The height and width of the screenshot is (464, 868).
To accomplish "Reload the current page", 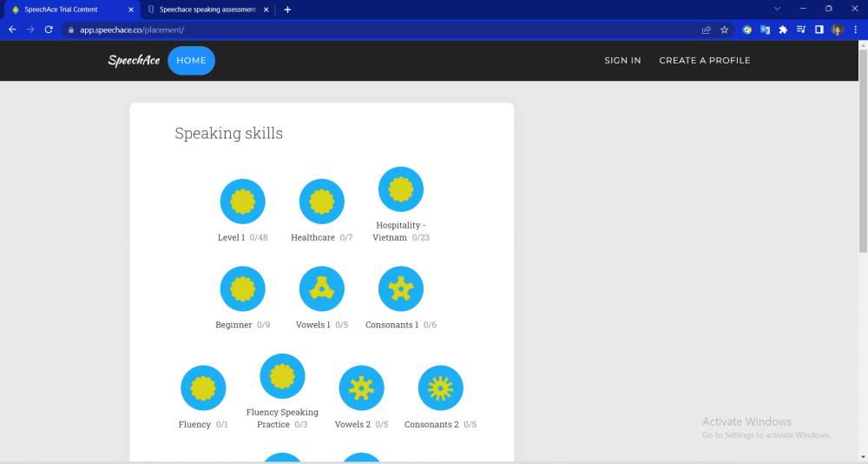I will tap(49, 30).
